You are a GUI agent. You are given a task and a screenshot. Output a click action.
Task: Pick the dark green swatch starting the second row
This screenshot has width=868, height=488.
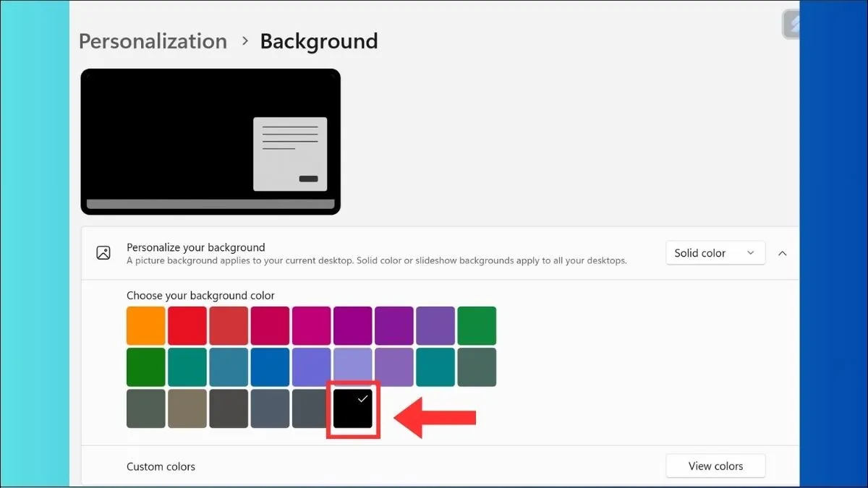[146, 367]
